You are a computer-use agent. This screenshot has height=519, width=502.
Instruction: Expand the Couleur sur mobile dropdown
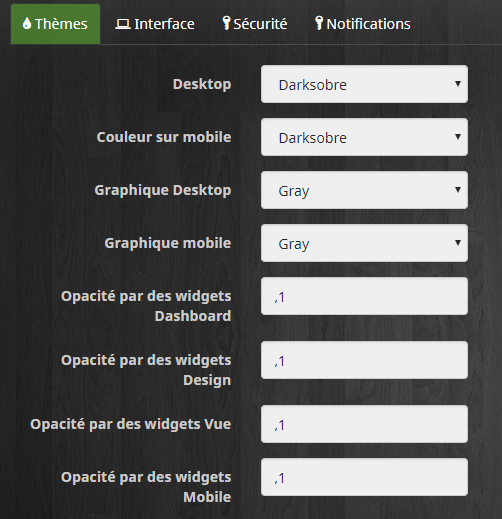point(364,137)
